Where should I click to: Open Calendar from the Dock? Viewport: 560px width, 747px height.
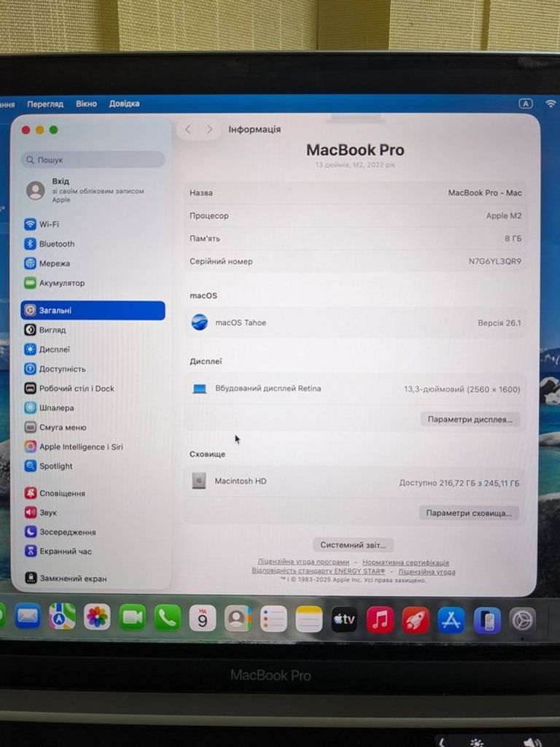click(x=203, y=619)
